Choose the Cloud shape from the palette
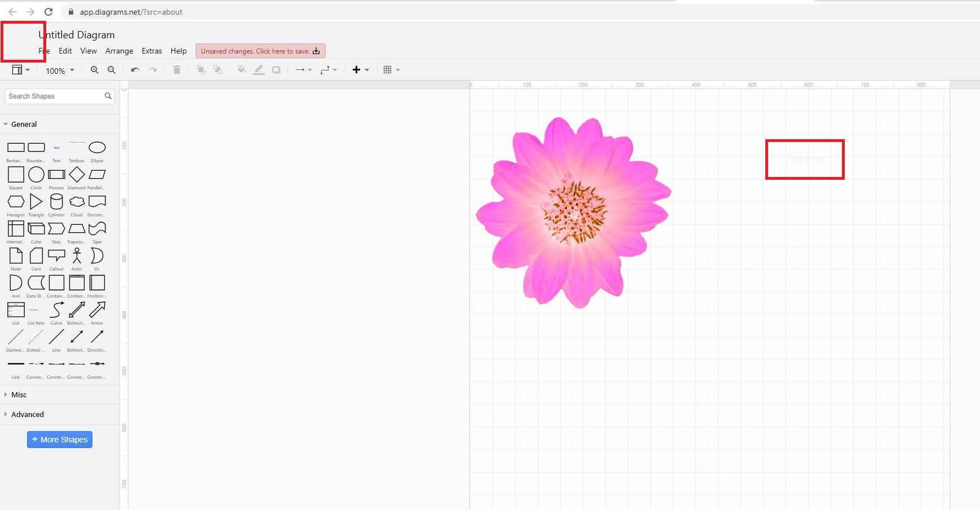This screenshot has width=980, height=510. tap(77, 201)
